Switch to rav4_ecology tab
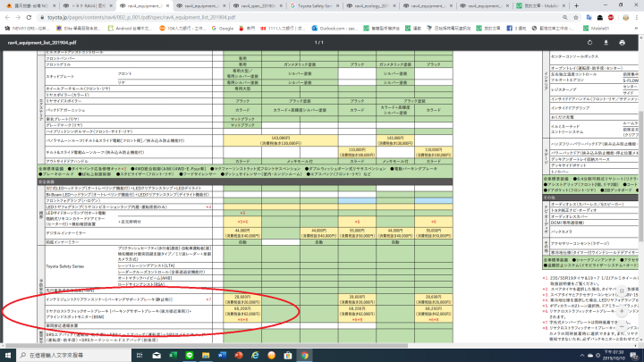 [371, 5]
